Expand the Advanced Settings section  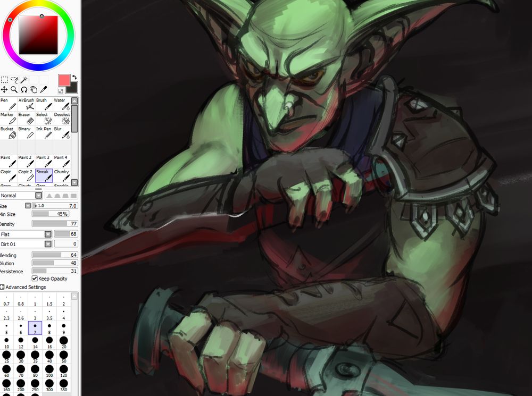pyautogui.click(x=23, y=287)
